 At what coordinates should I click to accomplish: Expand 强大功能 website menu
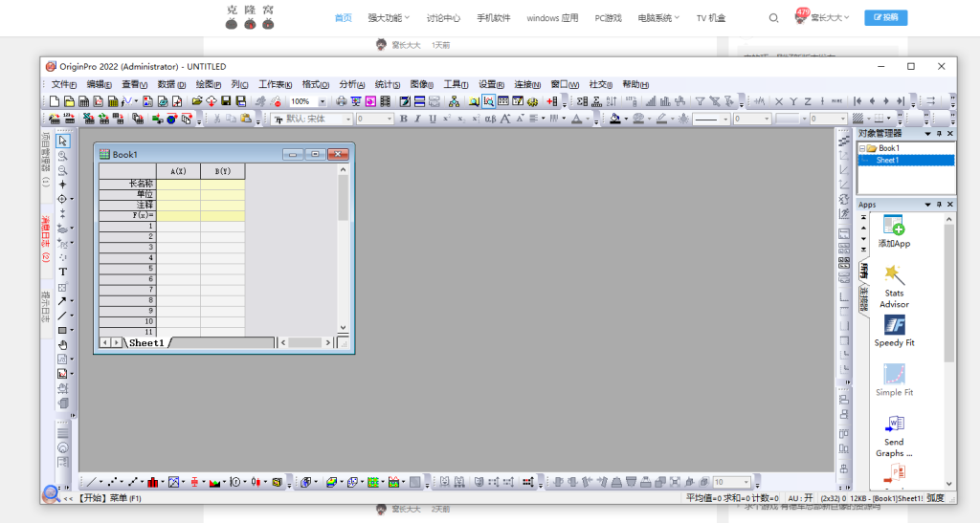tap(389, 18)
